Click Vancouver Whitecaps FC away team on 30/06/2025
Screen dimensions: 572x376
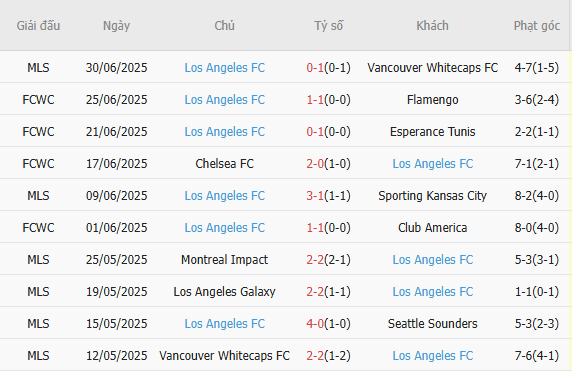click(433, 68)
